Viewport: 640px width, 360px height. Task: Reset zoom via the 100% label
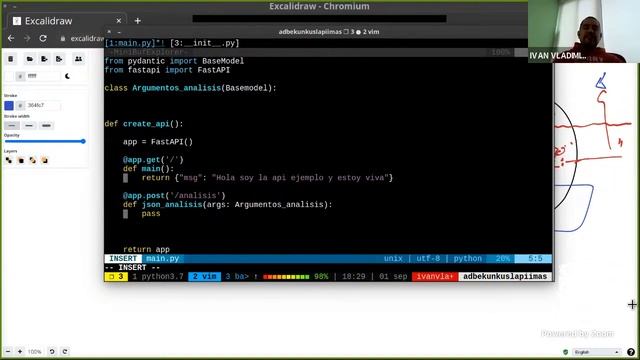[35, 351]
